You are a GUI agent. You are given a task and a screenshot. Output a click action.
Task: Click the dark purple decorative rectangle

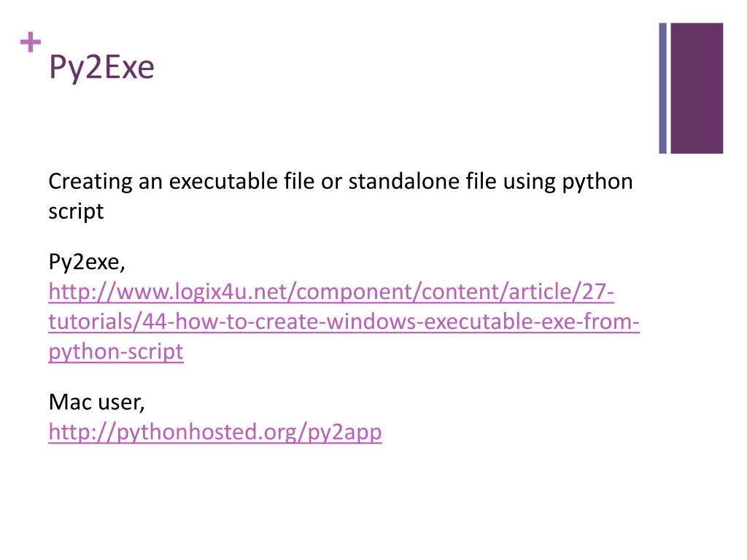697,88
